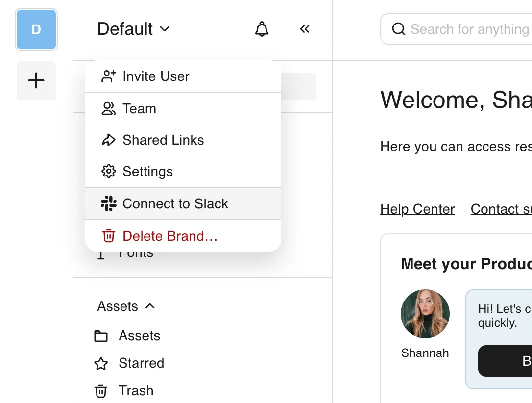Click the Team people icon

pyautogui.click(x=109, y=109)
